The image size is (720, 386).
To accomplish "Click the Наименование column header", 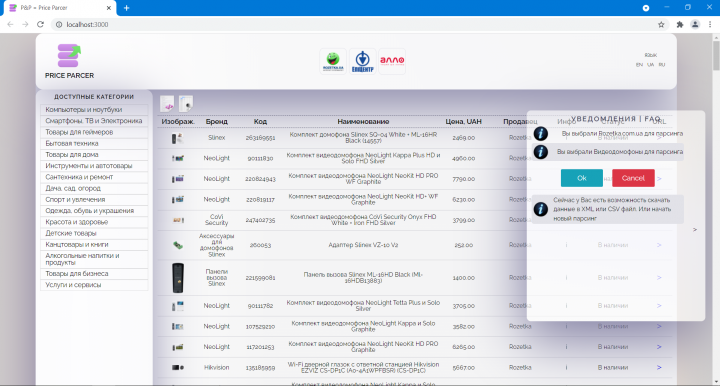I will 363,122.
